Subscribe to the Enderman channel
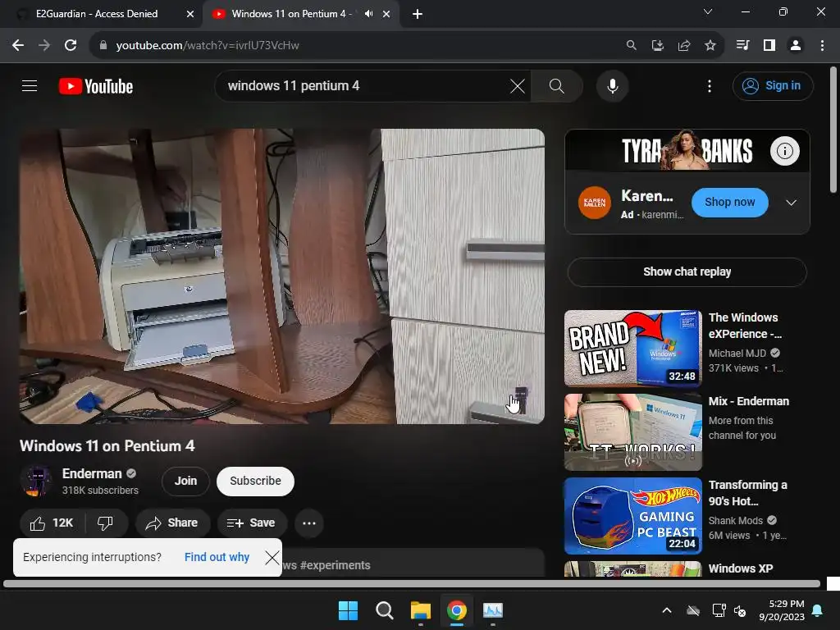This screenshot has height=630, width=840. (256, 481)
